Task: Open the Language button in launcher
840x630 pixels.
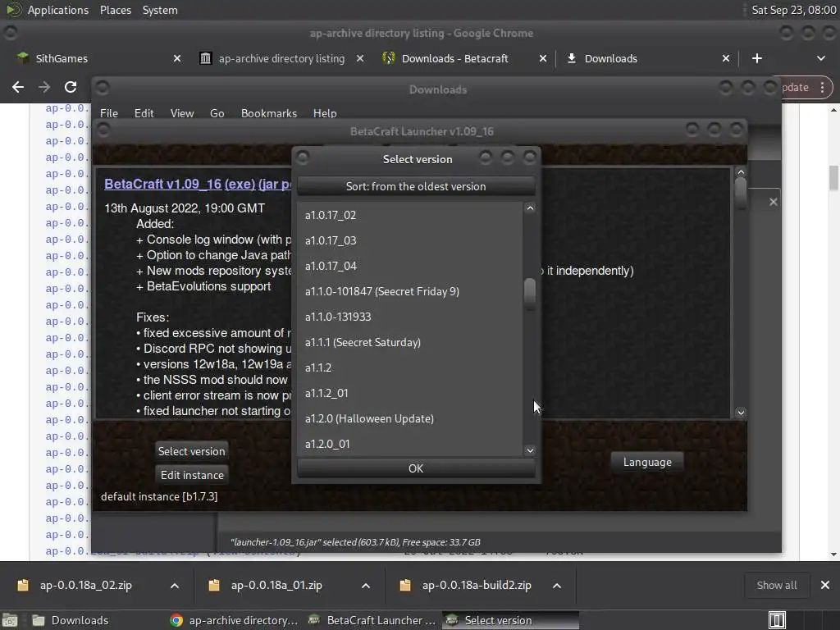Action: (x=647, y=462)
